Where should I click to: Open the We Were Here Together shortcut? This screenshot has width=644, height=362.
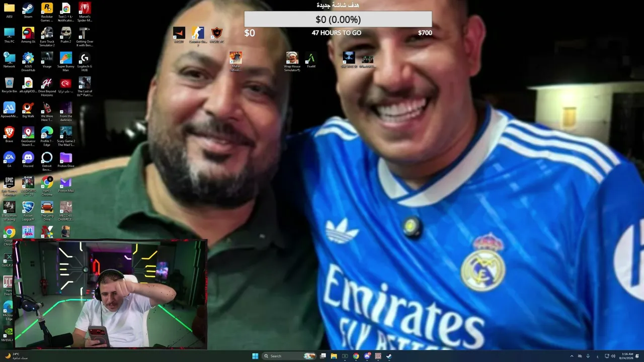pyautogui.click(x=47, y=112)
